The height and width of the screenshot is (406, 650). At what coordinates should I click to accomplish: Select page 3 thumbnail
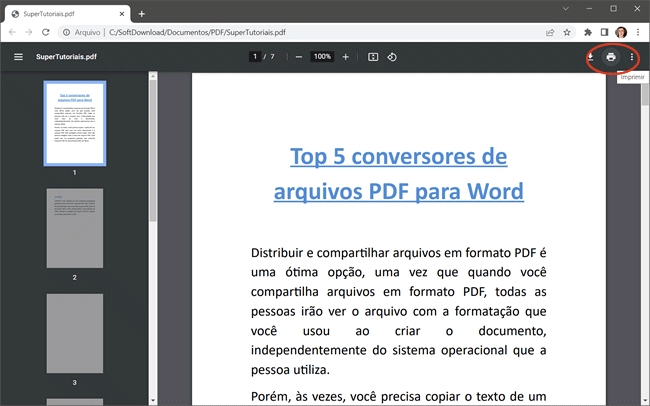pos(74,333)
